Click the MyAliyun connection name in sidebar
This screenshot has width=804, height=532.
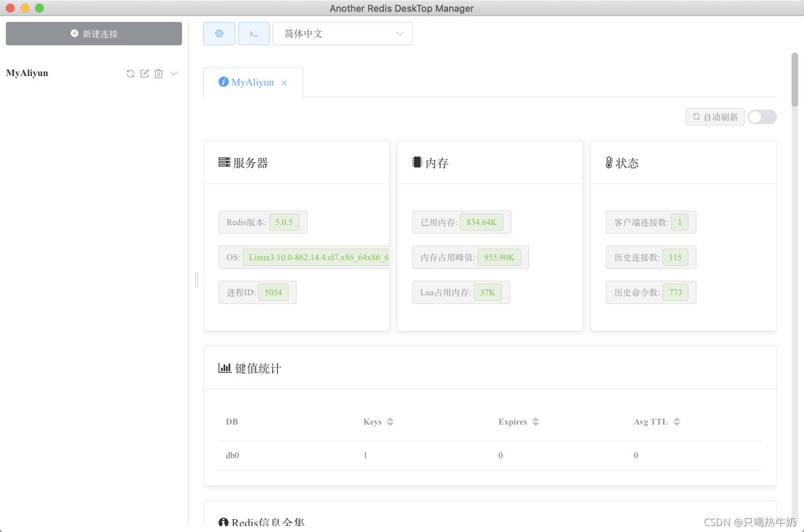(x=27, y=73)
